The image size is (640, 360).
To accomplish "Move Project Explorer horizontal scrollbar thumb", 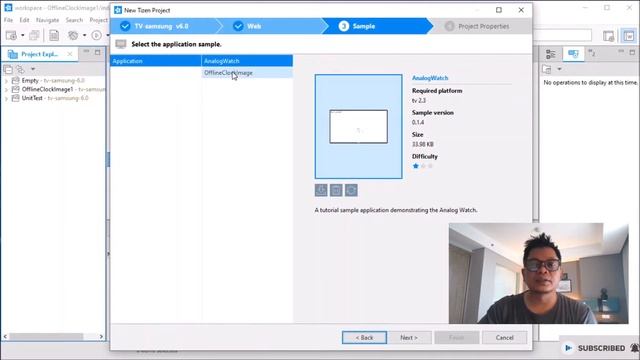I will coord(46,337).
